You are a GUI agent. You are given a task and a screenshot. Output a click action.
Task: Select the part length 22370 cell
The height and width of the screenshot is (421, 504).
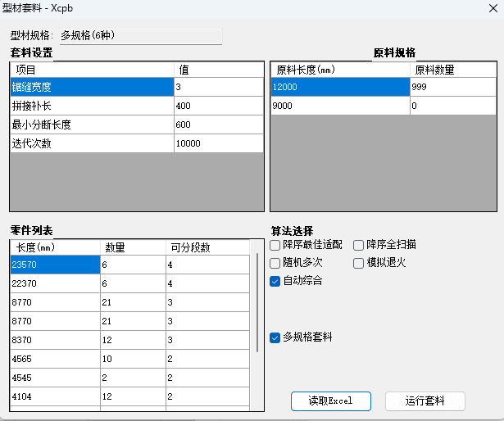point(55,283)
